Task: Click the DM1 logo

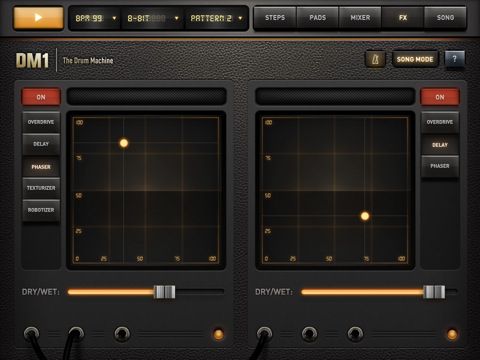Action: coord(32,60)
